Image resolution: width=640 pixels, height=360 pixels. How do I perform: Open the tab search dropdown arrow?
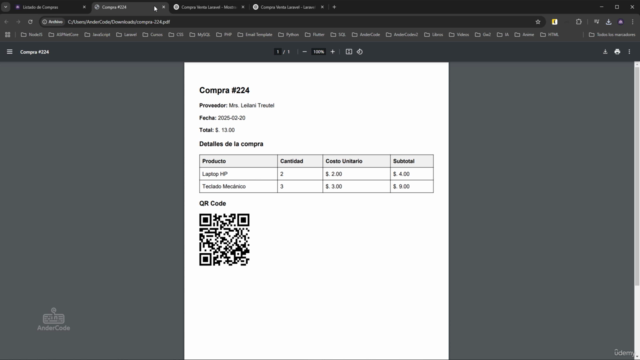point(6,7)
